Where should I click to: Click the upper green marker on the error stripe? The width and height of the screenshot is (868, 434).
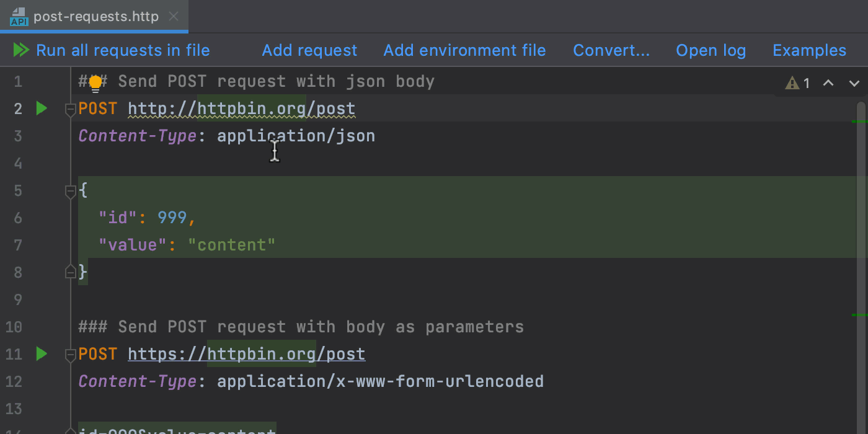coord(860,121)
